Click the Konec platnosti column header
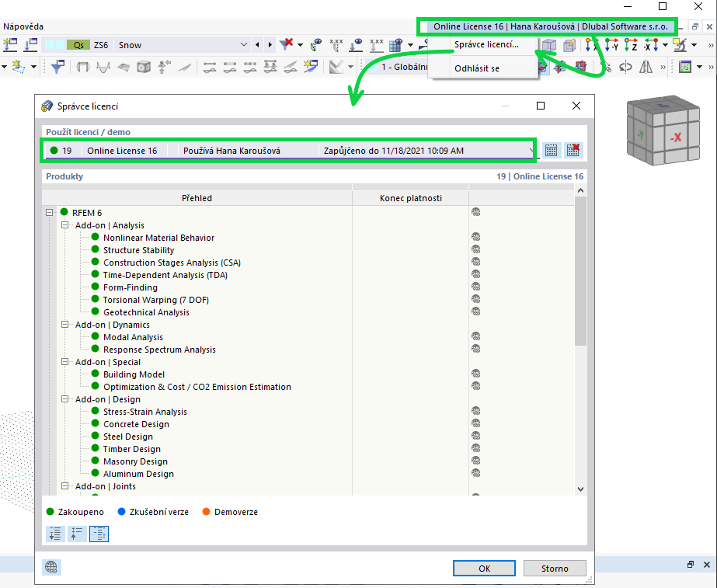717x588 pixels. [411, 198]
